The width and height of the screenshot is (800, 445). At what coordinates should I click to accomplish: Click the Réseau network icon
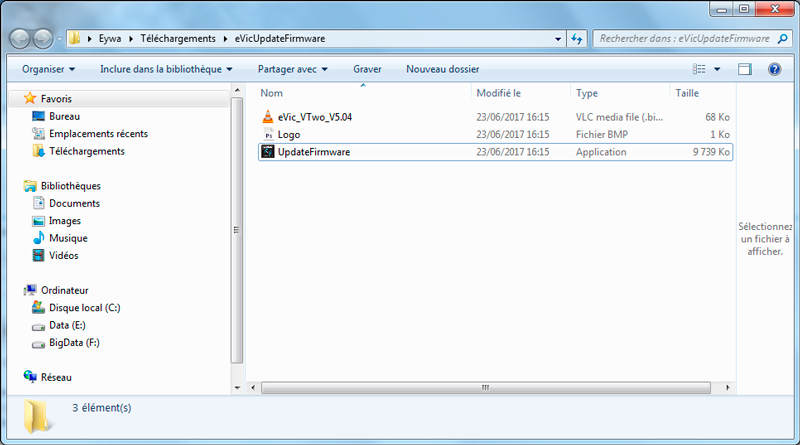pyautogui.click(x=30, y=377)
